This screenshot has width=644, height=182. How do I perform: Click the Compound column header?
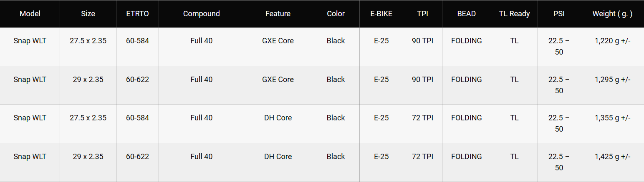(201, 14)
